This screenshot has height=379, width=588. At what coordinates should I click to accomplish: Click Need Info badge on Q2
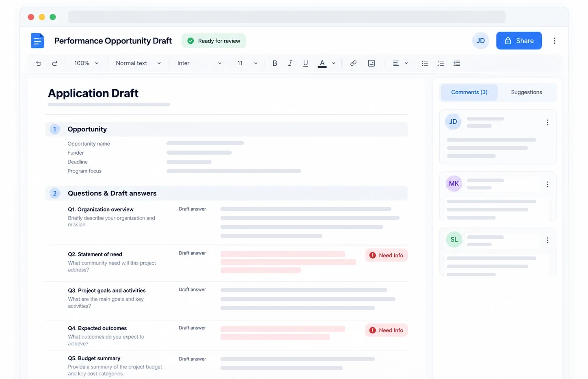click(386, 255)
